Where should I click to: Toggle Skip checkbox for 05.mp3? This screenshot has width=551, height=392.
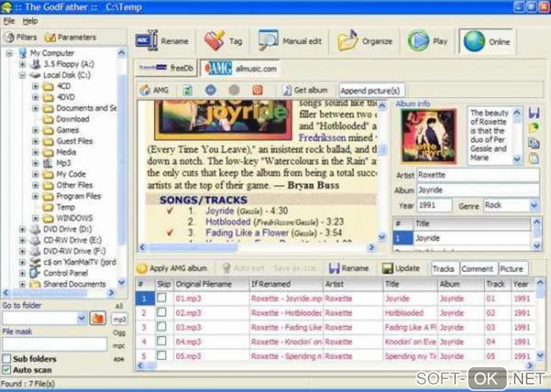tap(162, 355)
